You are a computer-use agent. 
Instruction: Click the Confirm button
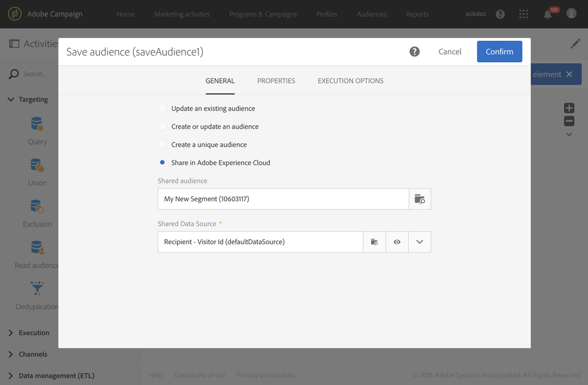[x=499, y=51]
